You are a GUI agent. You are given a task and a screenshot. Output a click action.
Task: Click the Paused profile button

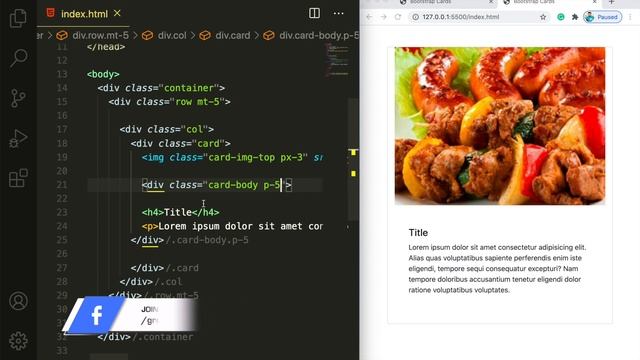point(602,17)
